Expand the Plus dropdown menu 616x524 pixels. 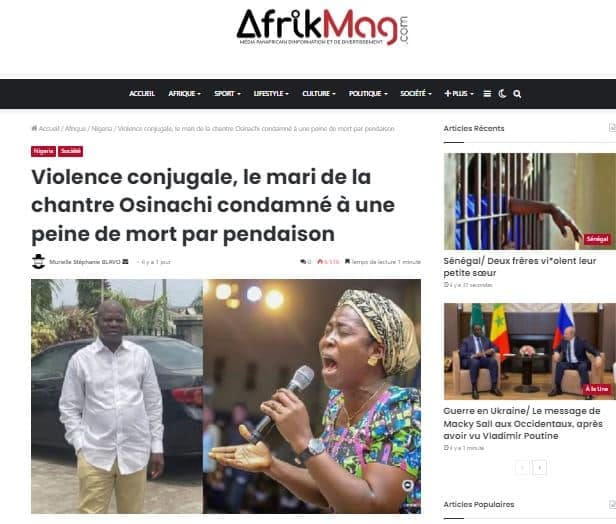tap(459, 94)
